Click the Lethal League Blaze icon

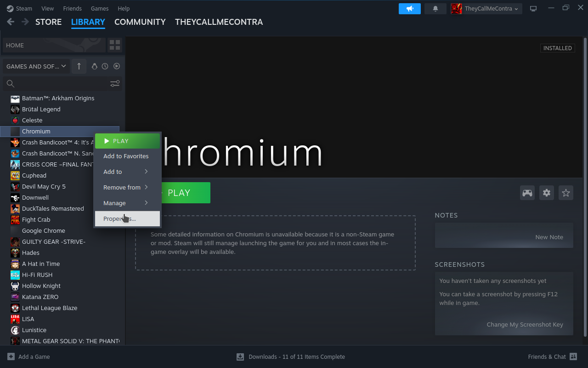pyautogui.click(x=15, y=308)
